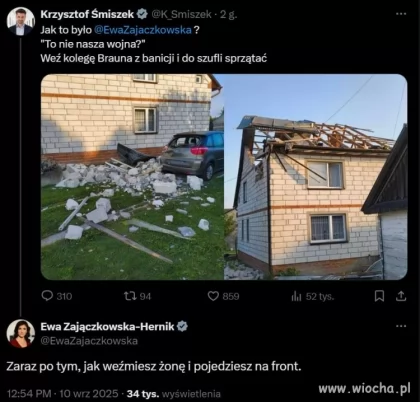Screen dimensions: 420x402
Task: Open the right photo of damaged roof
Action: click(316, 177)
